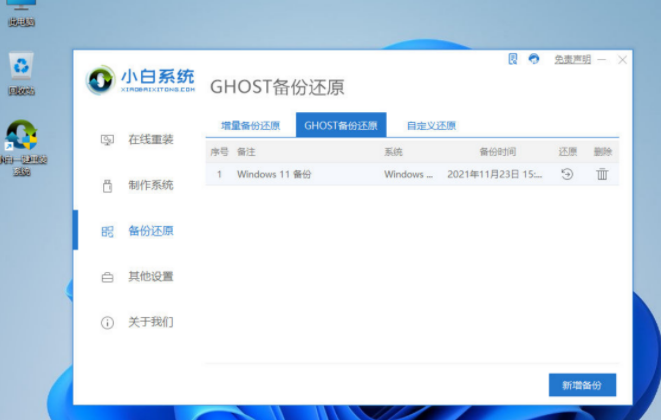Select the 小白一键重装系统 desktop shortcut
The image size is (661, 420).
click(22, 148)
